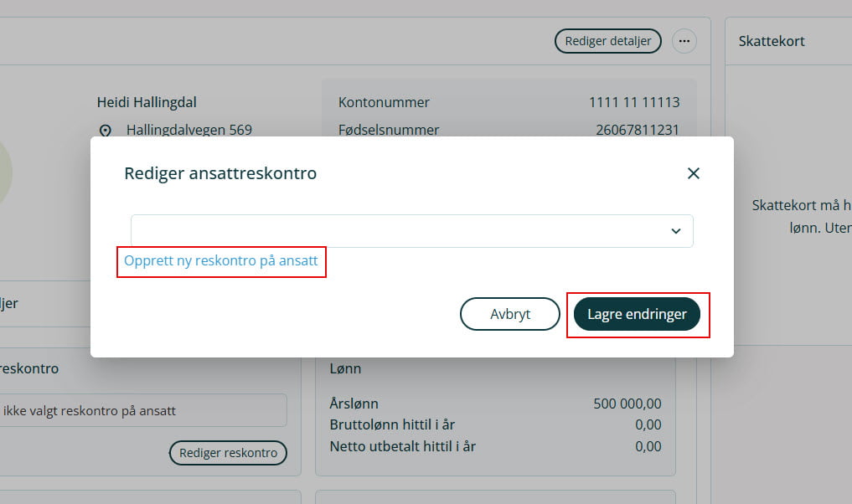Click the Årslønn amount 500 000,00
This screenshot has height=504, width=852.
(x=627, y=404)
